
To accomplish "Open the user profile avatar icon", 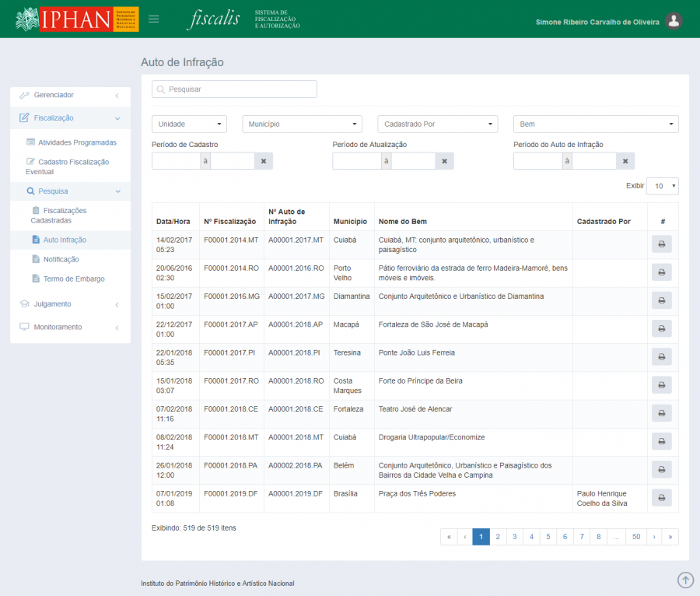I will pos(674,22).
